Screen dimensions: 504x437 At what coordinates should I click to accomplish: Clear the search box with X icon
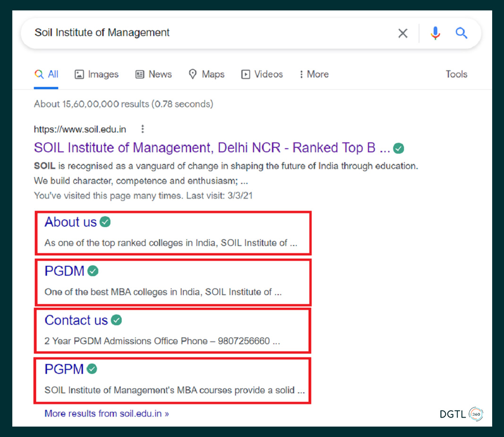coord(403,33)
